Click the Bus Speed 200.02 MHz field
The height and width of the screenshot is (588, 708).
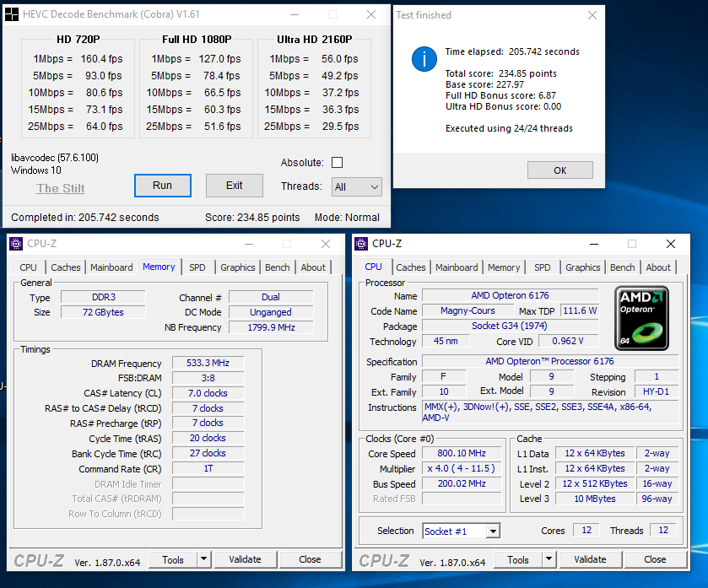(462, 483)
